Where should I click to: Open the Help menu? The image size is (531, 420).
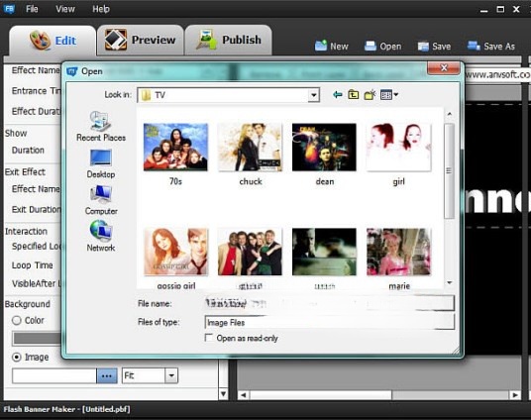(x=101, y=9)
